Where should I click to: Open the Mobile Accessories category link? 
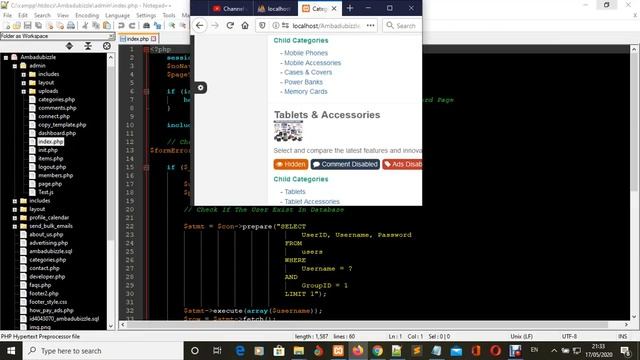point(312,63)
